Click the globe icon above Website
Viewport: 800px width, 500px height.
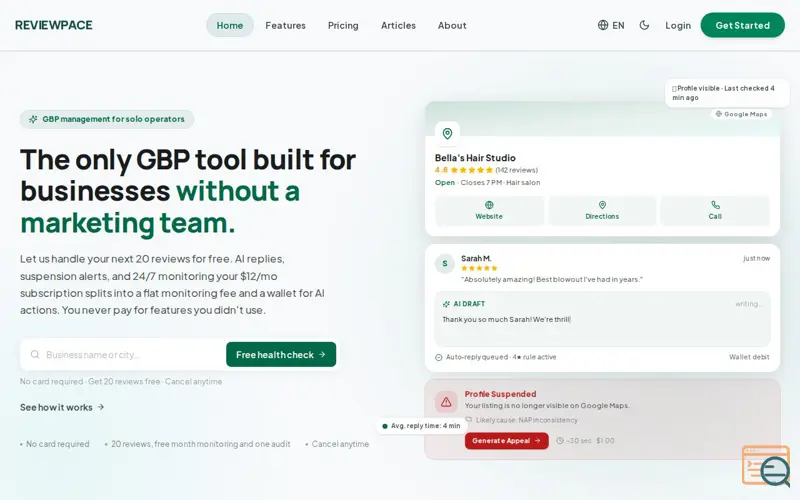click(489, 205)
